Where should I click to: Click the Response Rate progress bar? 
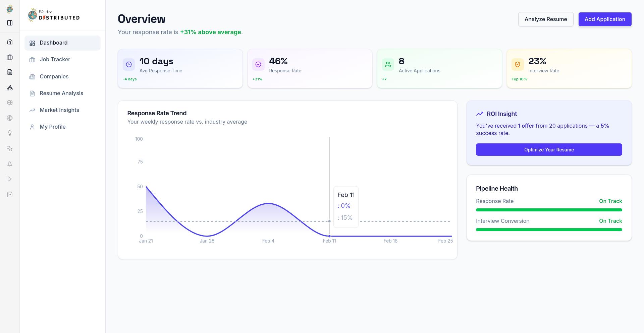tap(549, 210)
